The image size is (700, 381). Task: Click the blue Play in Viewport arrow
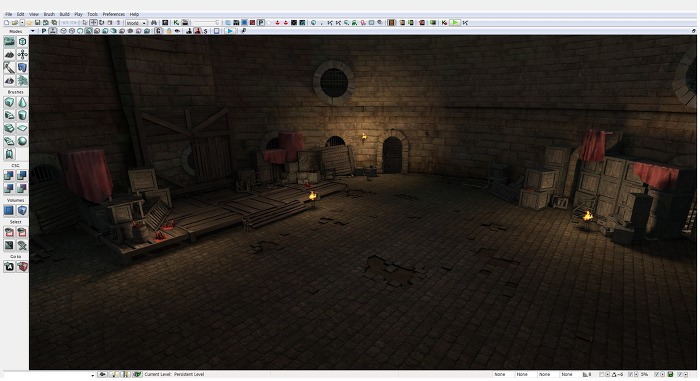(x=230, y=31)
